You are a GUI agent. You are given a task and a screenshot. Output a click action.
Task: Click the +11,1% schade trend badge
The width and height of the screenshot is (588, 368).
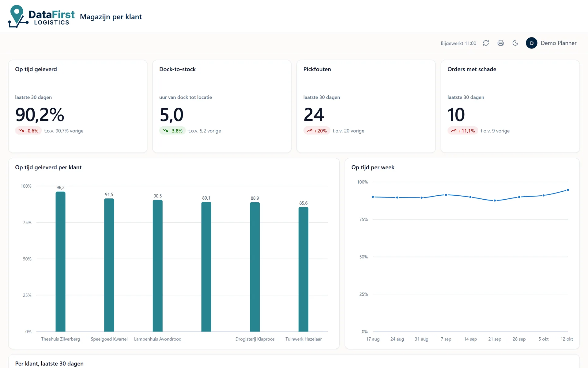click(462, 131)
